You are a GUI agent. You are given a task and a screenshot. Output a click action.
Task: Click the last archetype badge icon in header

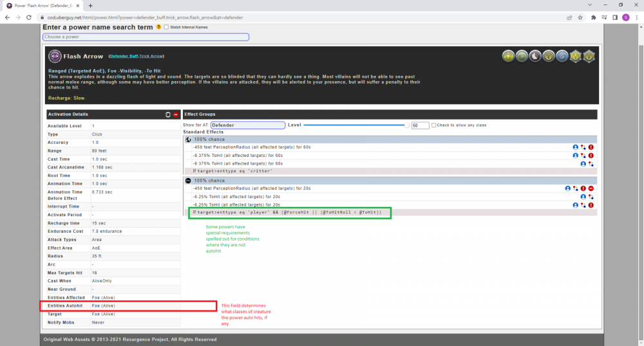click(x=588, y=57)
